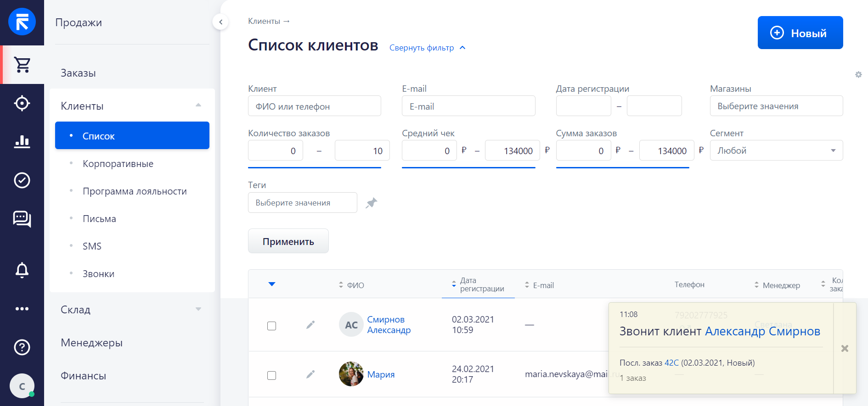Open the tasks checkmark circle icon

coord(22,180)
